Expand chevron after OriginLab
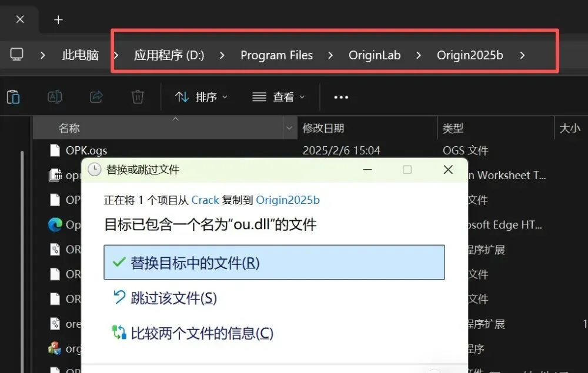588x373 pixels. (x=419, y=55)
